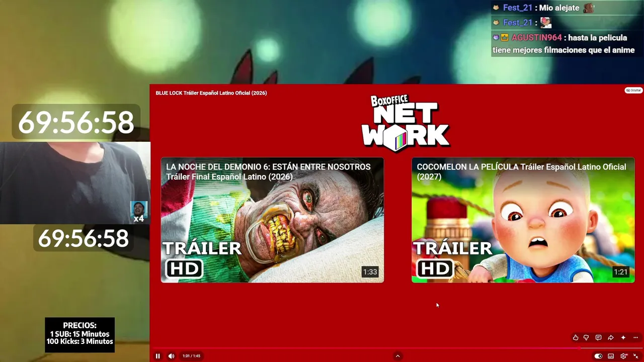Share the video with the arrow icon
Viewport: 644px width, 362px height.
coord(610,337)
